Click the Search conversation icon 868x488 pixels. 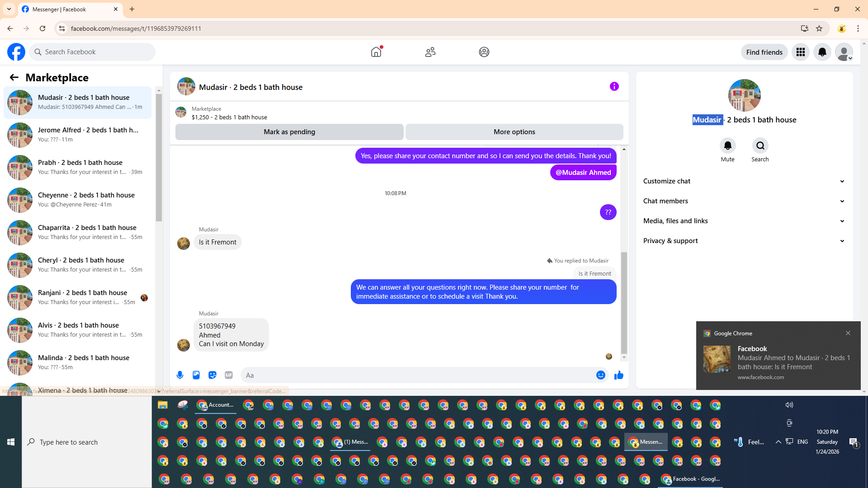[x=760, y=145]
